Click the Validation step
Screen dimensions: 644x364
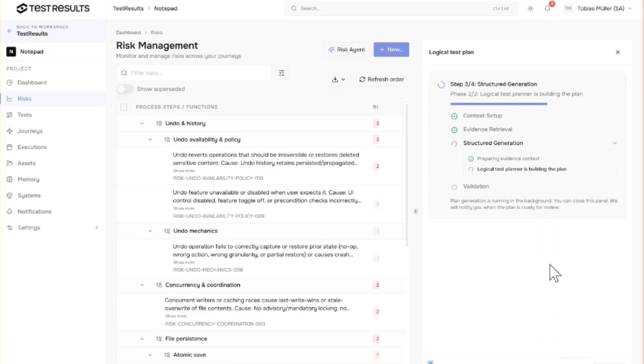pos(476,187)
